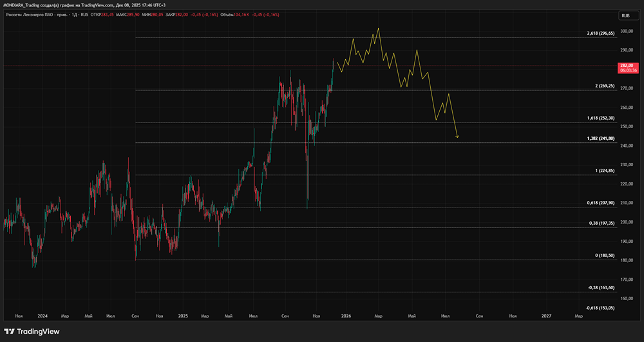Click the red current price label 282,00
This screenshot has height=342, width=644.
pos(627,65)
